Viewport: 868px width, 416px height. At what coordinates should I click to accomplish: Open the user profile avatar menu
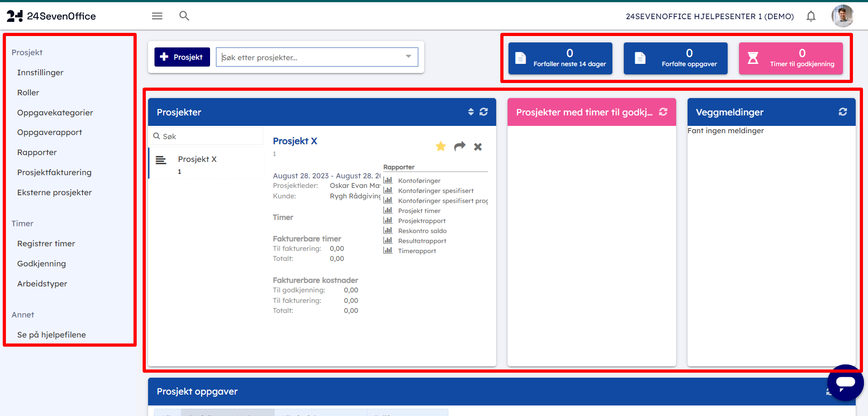coord(842,16)
